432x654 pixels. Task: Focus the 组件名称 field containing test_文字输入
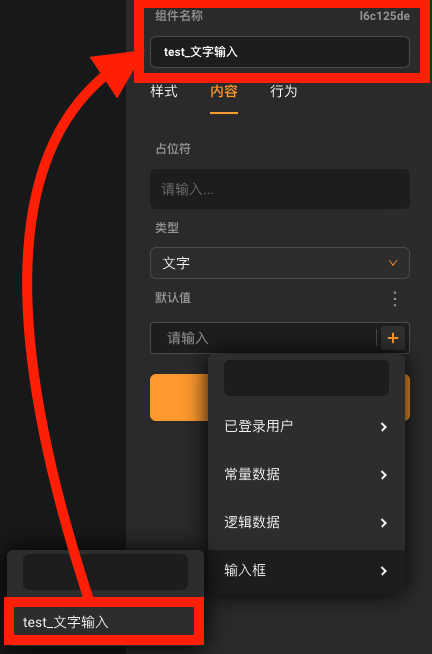click(280, 52)
